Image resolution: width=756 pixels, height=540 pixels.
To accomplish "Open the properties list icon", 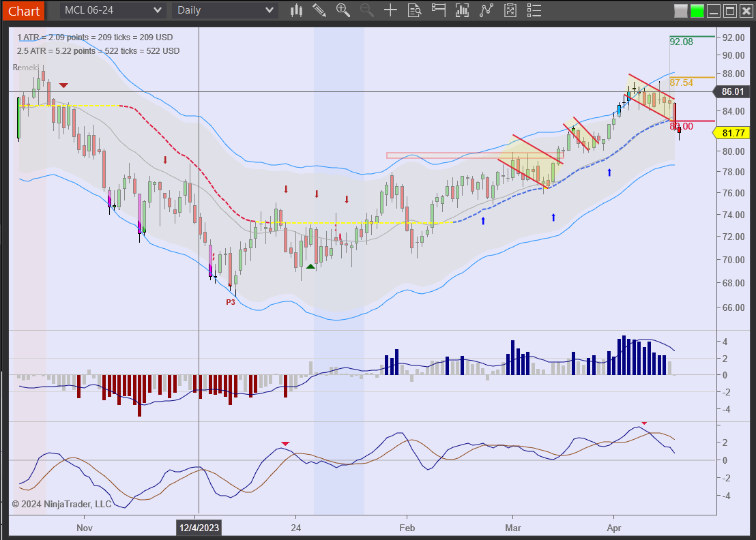I will pyautogui.click(x=534, y=10).
